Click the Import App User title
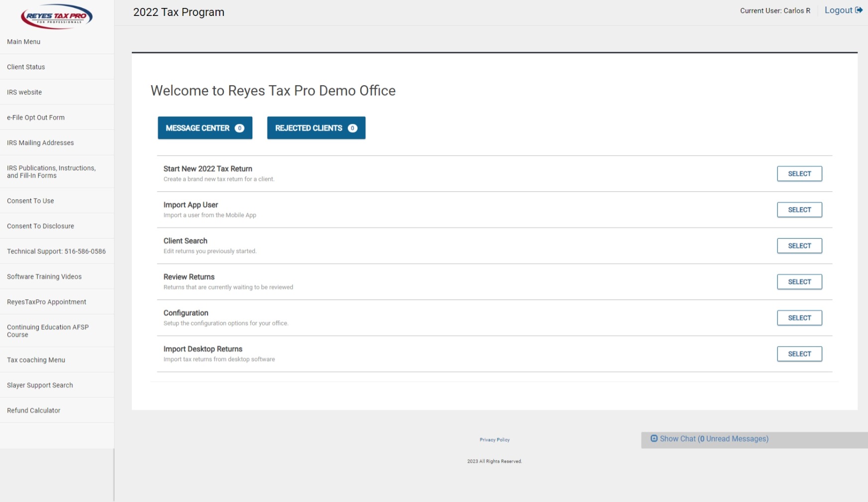This screenshot has width=868, height=502. pos(191,205)
